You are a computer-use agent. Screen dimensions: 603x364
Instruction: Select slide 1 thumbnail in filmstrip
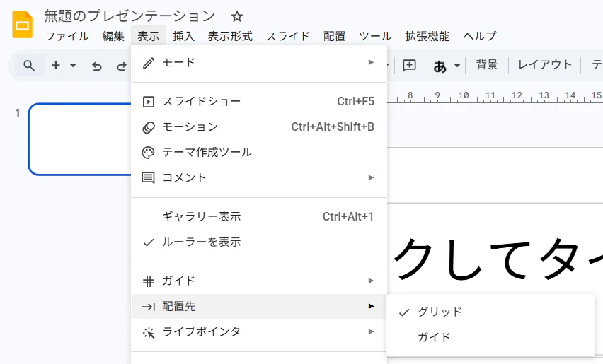tap(80, 139)
